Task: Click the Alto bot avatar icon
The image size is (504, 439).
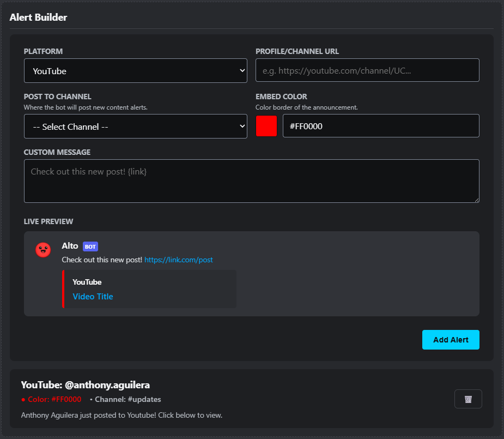Action: [x=43, y=250]
